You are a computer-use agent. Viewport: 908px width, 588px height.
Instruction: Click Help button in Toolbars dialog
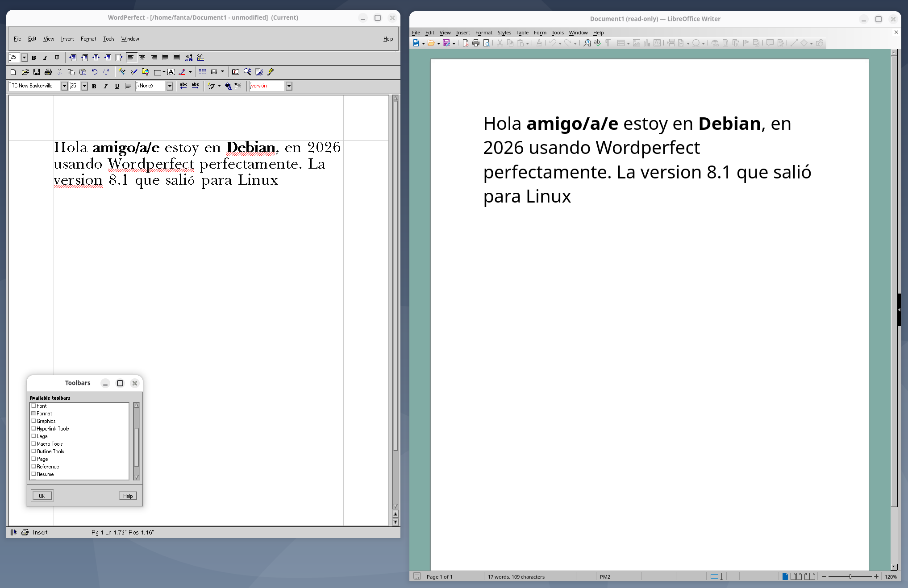[128, 496]
